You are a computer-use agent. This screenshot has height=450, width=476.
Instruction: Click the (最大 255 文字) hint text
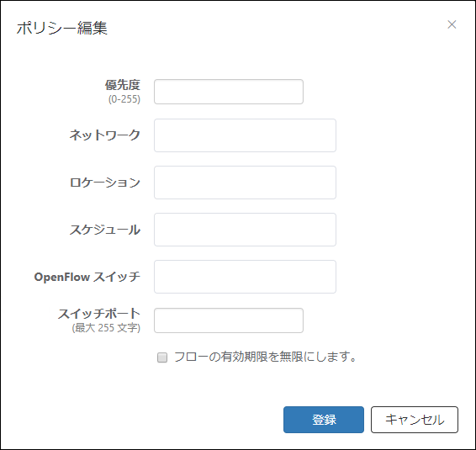click(106, 328)
